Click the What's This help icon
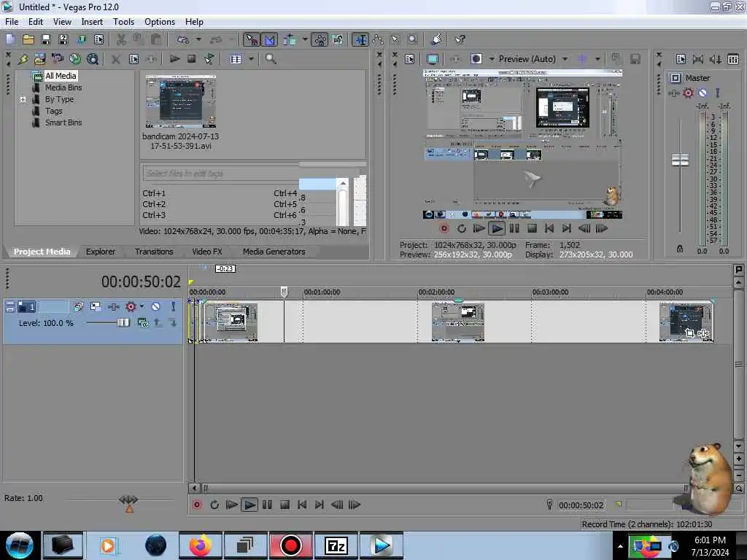 click(460, 39)
